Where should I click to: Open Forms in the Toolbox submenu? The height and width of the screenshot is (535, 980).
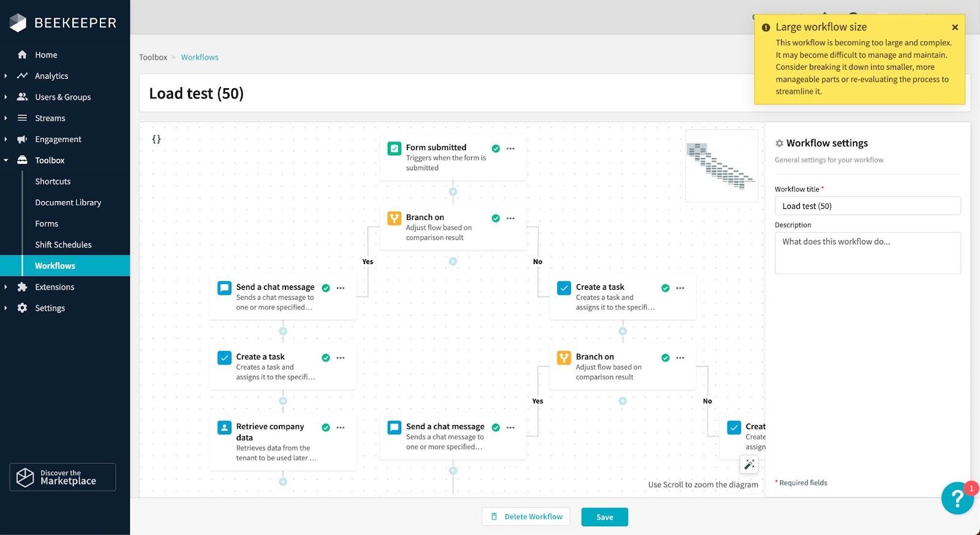tap(47, 224)
